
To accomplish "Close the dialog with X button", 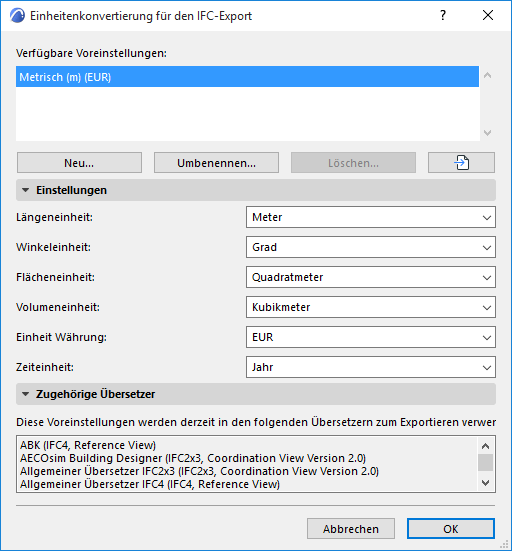I will click(x=488, y=15).
